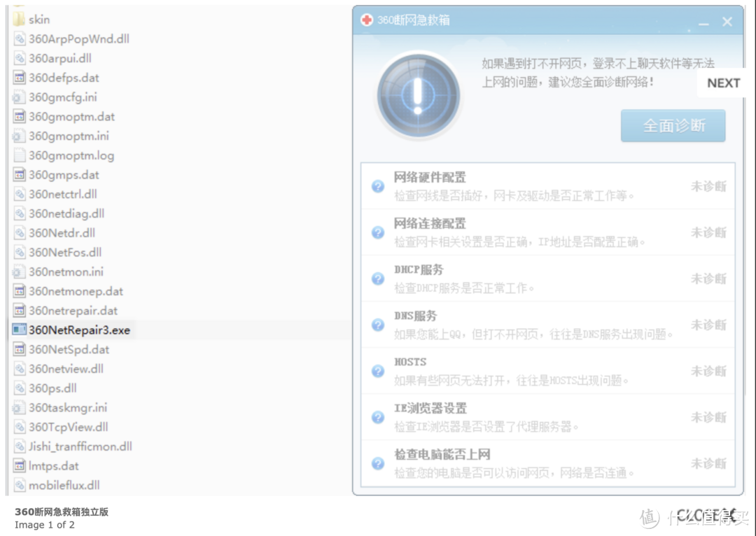Select file name 360gmps.dat

click(x=64, y=175)
